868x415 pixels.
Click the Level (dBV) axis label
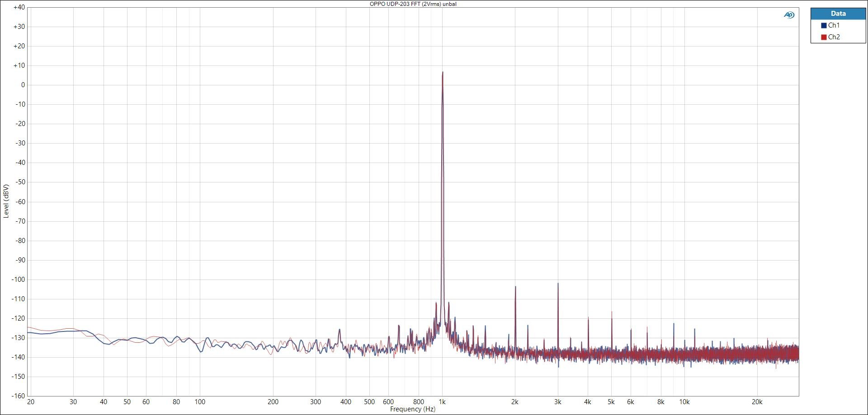[6, 201]
